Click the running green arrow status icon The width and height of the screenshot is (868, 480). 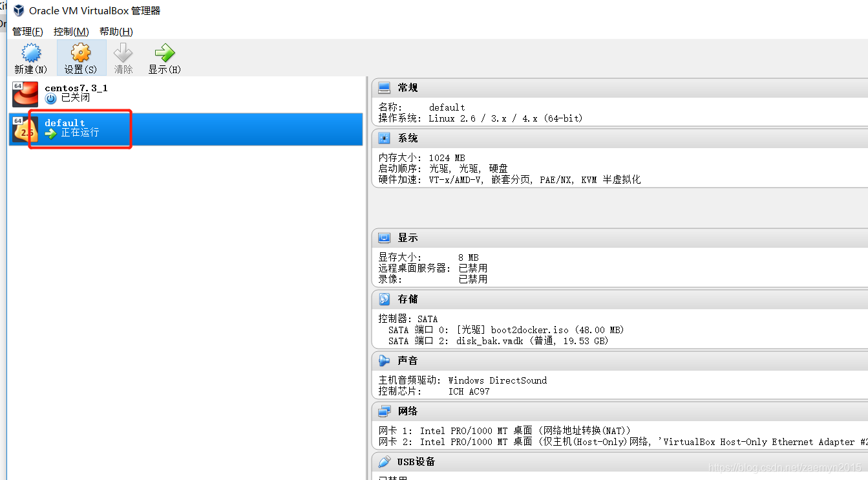50,133
